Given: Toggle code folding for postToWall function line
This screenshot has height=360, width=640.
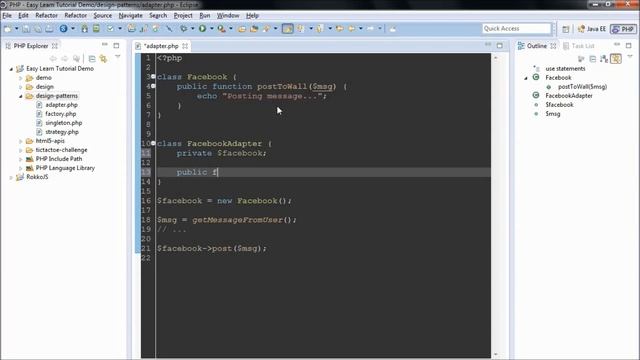Looking at the screenshot, I should click(x=153, y=86).
